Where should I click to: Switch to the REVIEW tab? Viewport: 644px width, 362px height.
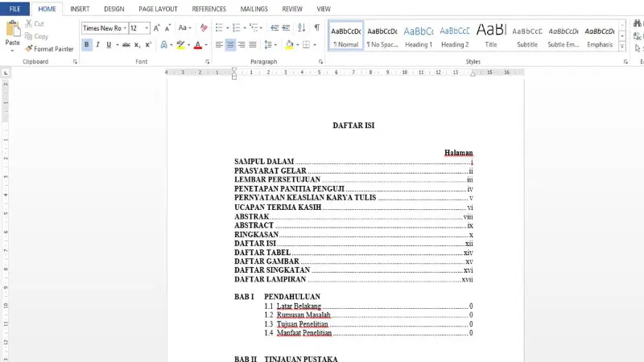pyautogui.click(x=292, y=9)
